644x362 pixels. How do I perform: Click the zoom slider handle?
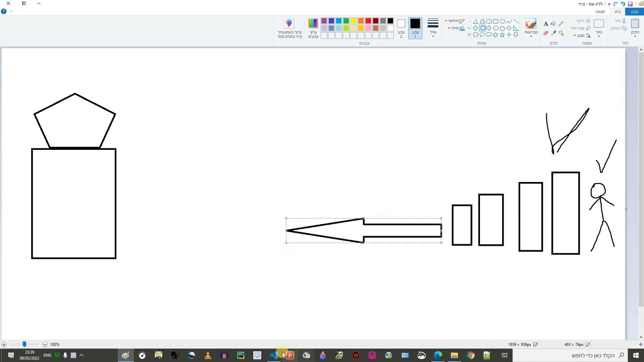[24, 344]
